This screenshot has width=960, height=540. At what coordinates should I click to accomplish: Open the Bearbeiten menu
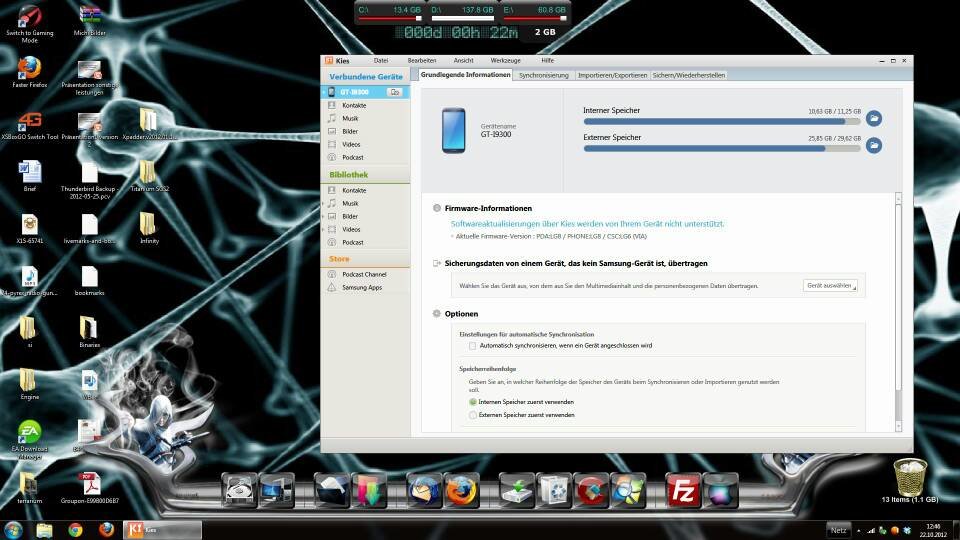(x=422, y=61)
